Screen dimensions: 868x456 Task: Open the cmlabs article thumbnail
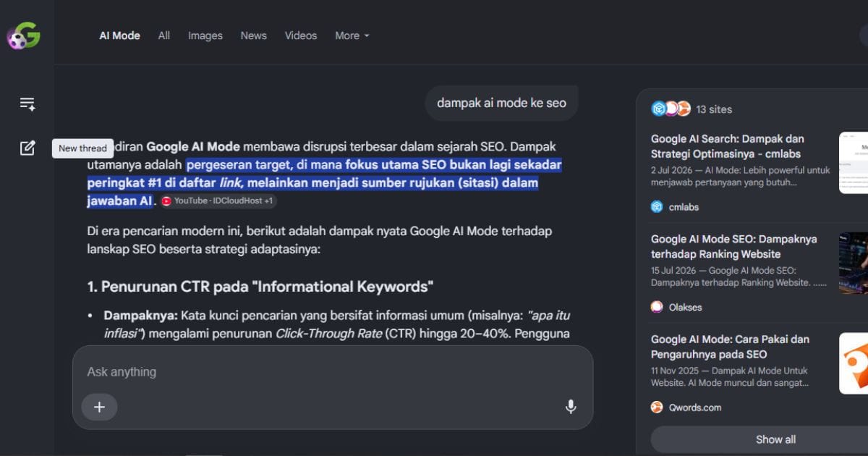(854, 163)
